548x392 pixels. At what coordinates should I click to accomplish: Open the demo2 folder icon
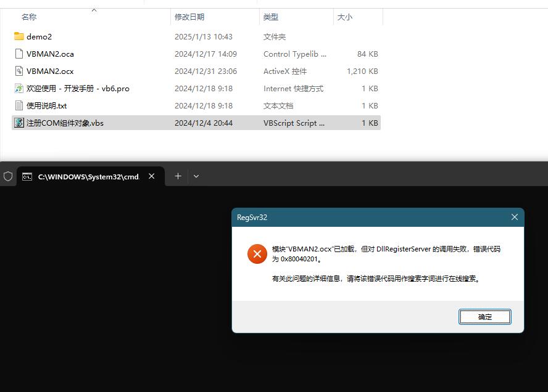20,36
